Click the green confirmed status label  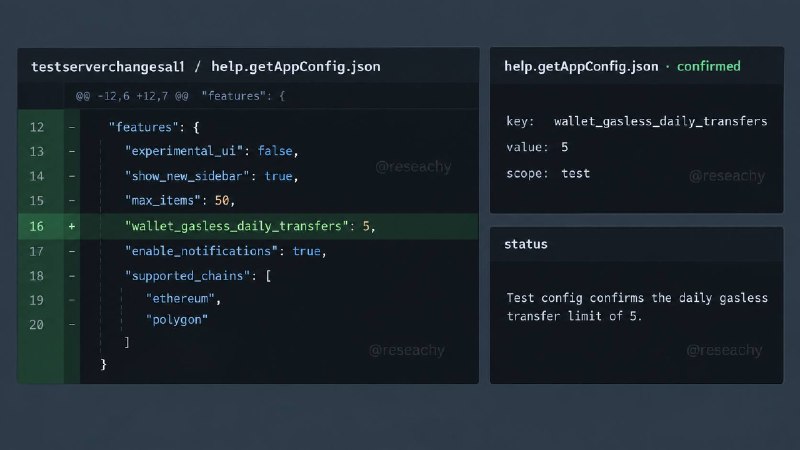(709, 66)
